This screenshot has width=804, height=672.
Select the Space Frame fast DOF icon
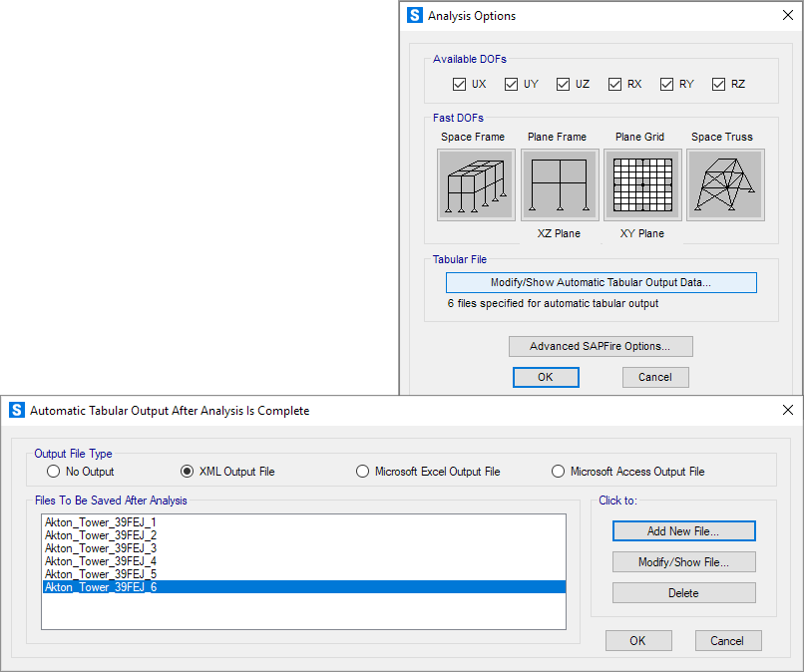click(476, 184)
